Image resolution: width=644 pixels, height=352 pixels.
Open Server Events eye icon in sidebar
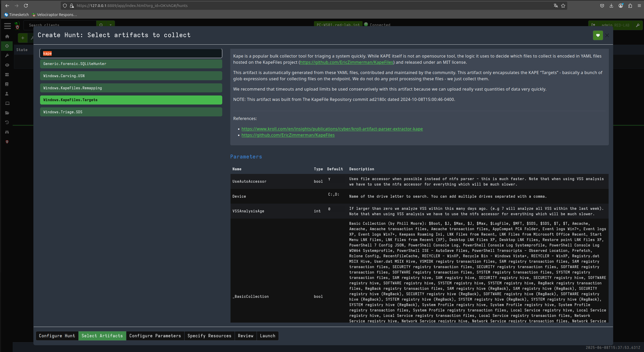7,65
